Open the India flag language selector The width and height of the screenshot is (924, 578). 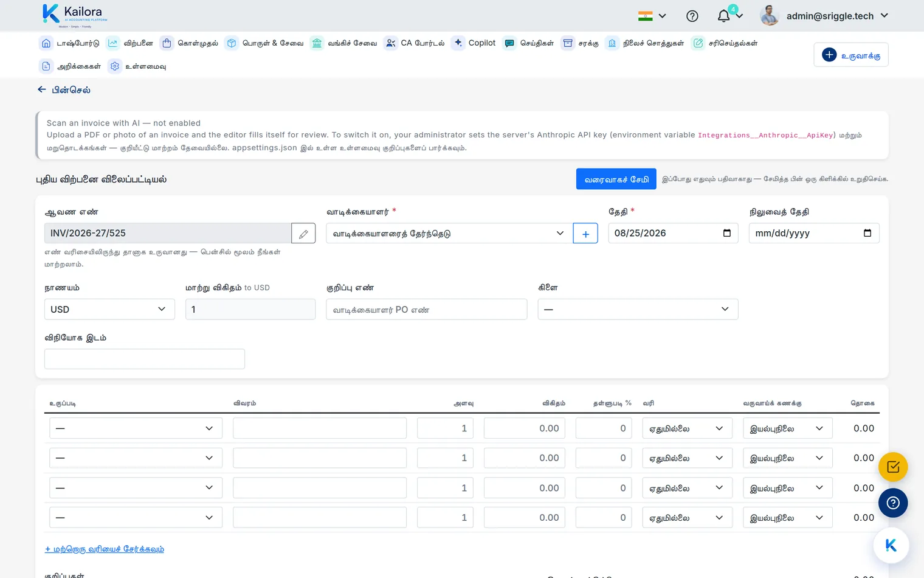coord(652,16)
